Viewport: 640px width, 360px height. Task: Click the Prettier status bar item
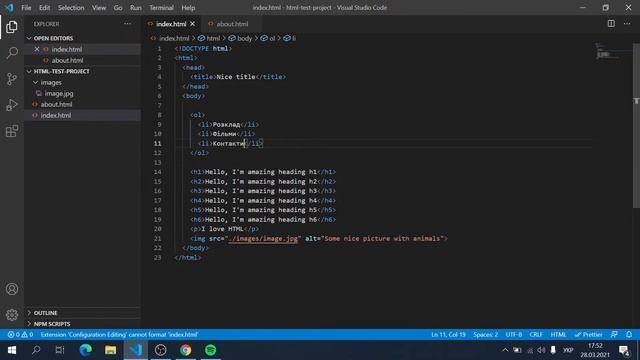click(589, 335)
